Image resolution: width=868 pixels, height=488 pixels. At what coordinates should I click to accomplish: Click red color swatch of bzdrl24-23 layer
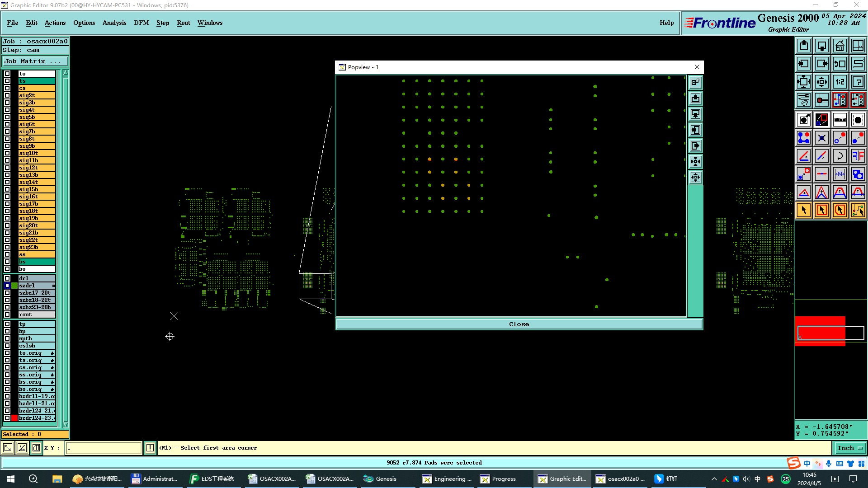(x=14, y=418)
